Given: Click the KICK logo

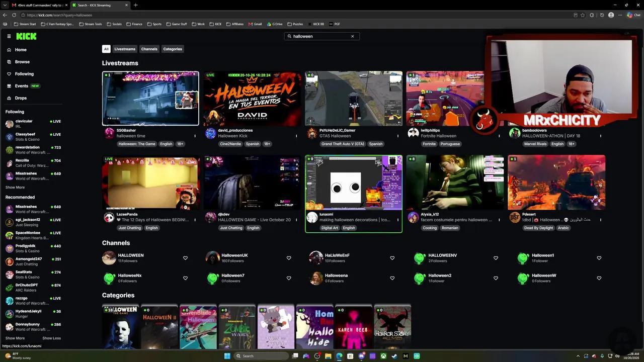Looking at the screenshot, I should click(26, 36).
